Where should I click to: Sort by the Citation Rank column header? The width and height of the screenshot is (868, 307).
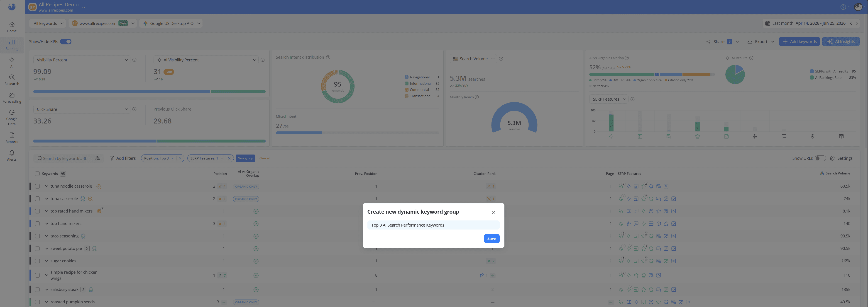coord(484,174)
